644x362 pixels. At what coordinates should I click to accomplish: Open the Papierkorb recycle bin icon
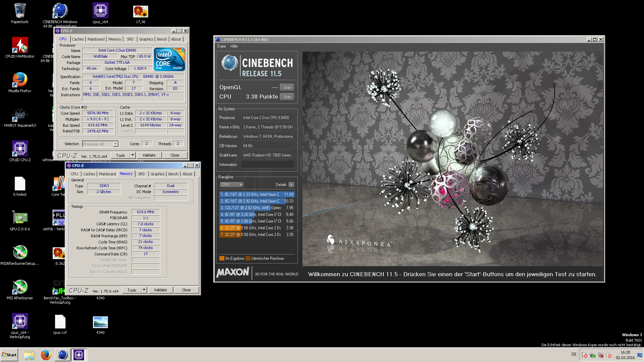click(20, 13)
